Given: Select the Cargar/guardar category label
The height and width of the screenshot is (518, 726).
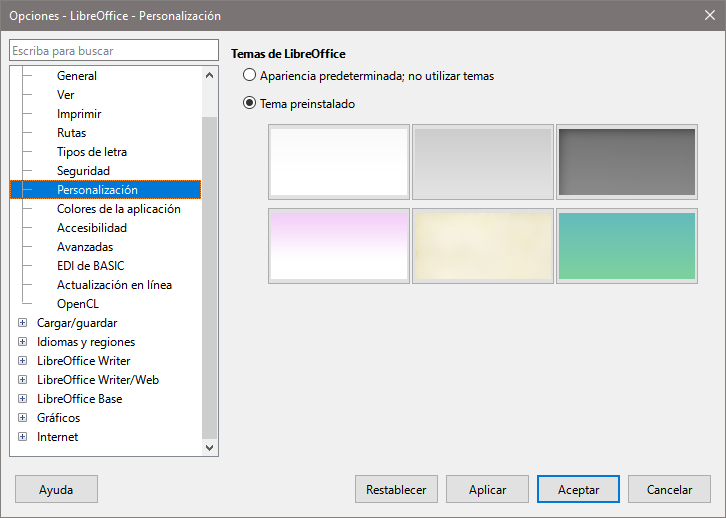Looking at the screenshot, I should click(77, 323).
